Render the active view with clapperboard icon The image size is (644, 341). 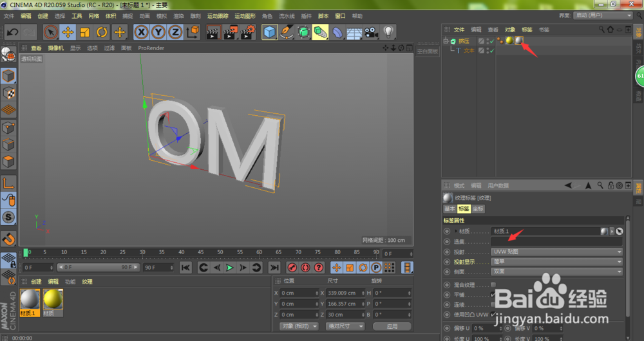coord(213,32)
